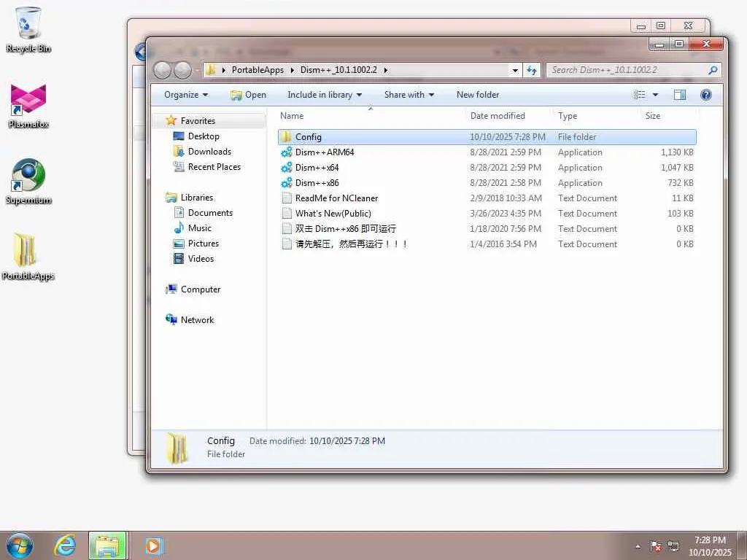747x560 pixels.
Task: Open Recent Places in the navigation pane
Action: click(x=214, y=167)
